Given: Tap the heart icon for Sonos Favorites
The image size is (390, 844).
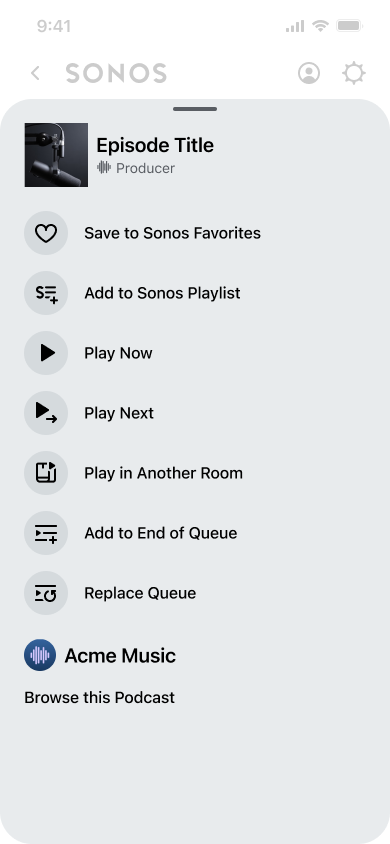Looking at the screenshot, I should click(x=46, y=233).
